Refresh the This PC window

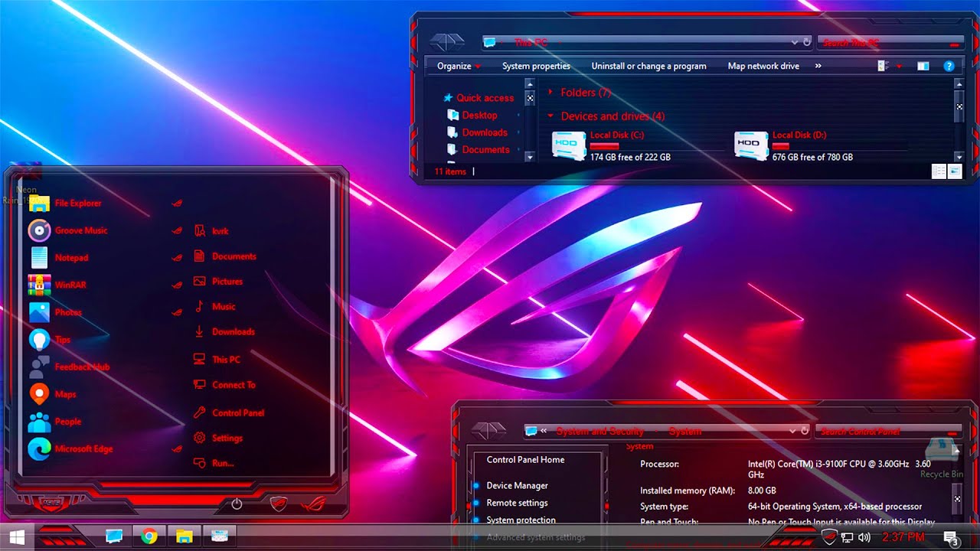pos(807,43)
